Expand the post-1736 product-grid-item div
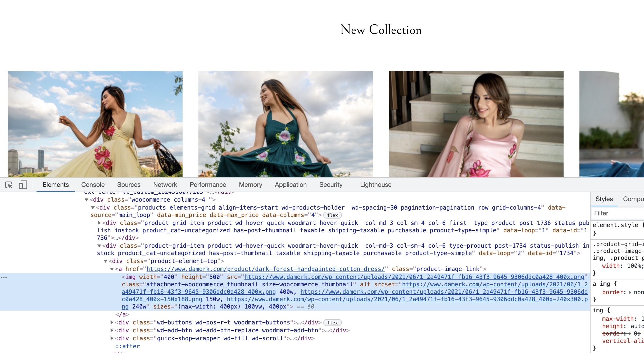644x353 pixels. point(99,223)
